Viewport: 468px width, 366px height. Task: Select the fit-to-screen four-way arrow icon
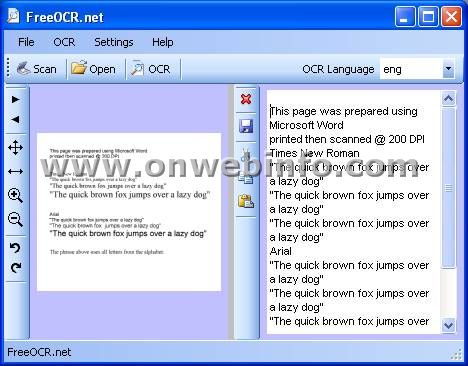click(x=15, y=148)
